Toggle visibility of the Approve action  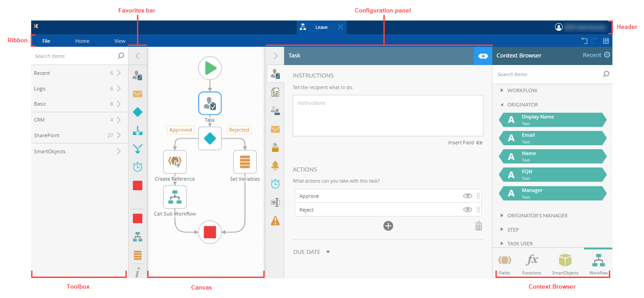click(x=467, y=196)
